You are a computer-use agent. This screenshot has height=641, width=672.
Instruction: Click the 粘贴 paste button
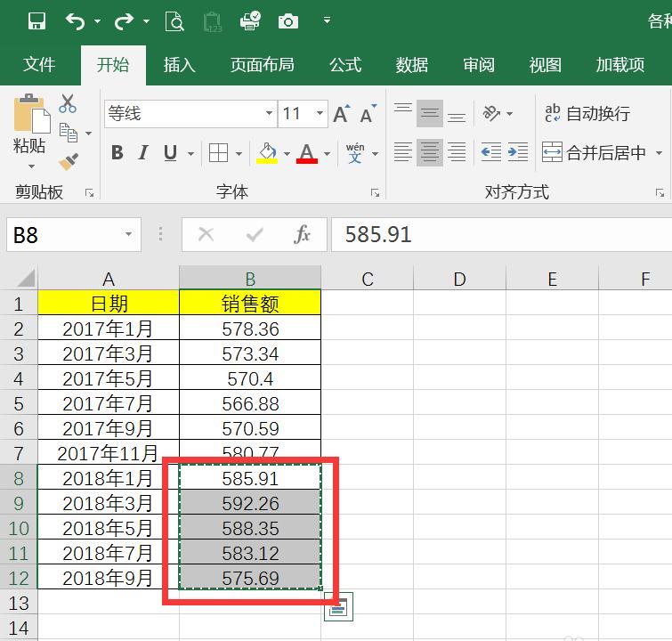point(29,125)
